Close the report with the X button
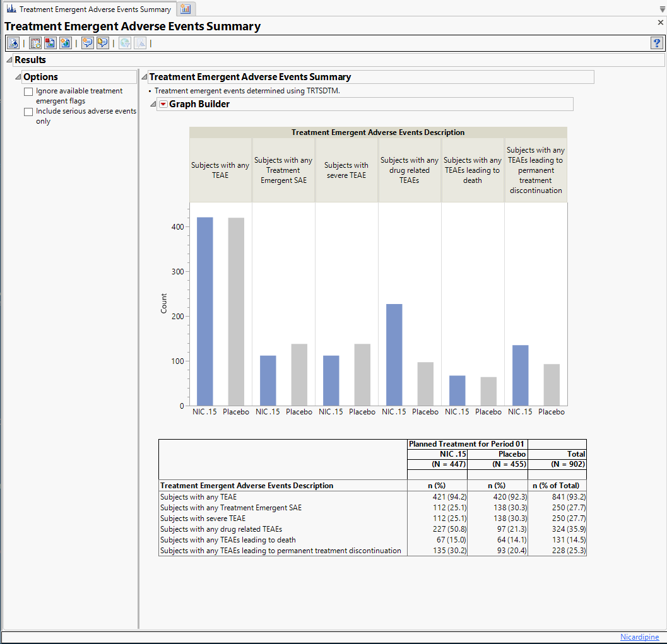This screenshot has width=667, height=644. click(661, 22)
